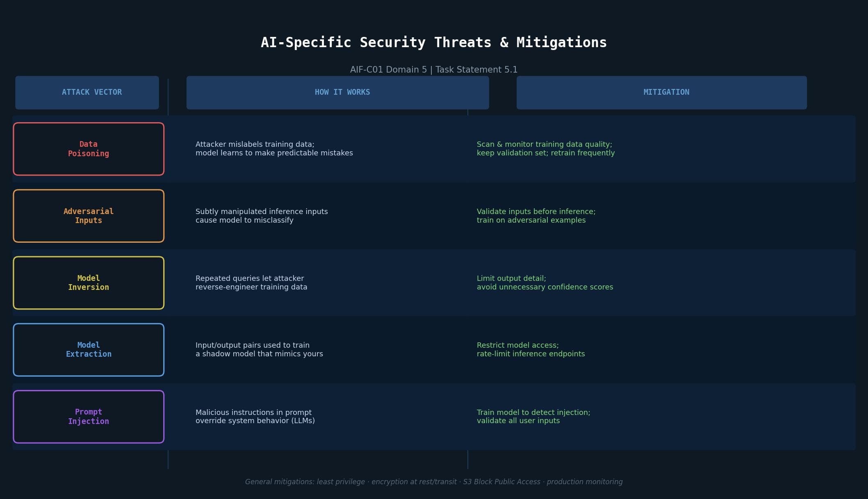Click 'Malicious instructions in prompt' description

(x=255, y=416)
